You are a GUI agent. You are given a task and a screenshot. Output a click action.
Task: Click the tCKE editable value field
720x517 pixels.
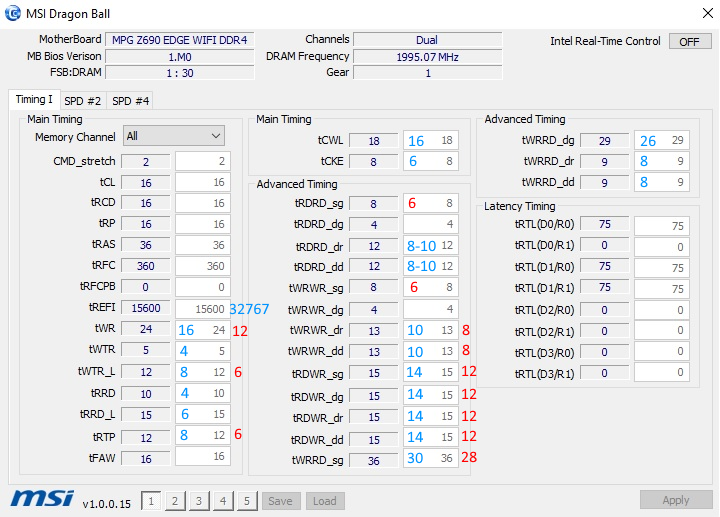431,161
